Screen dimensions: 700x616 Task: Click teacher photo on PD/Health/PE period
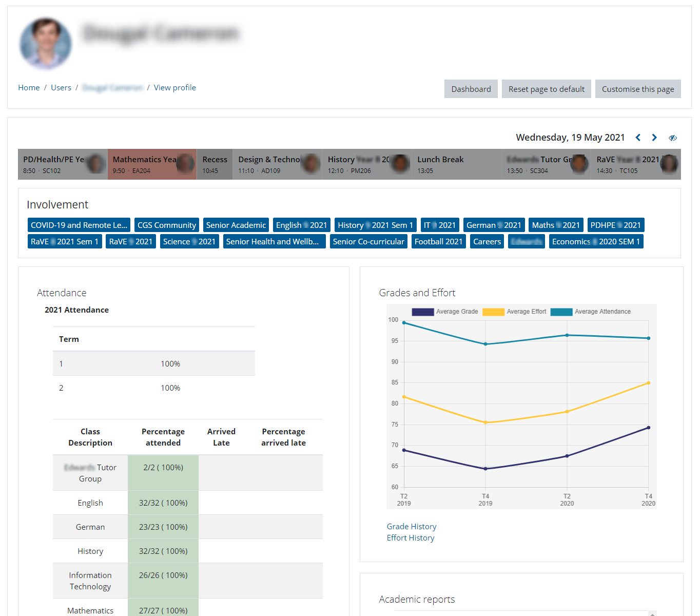click(95, 164)
